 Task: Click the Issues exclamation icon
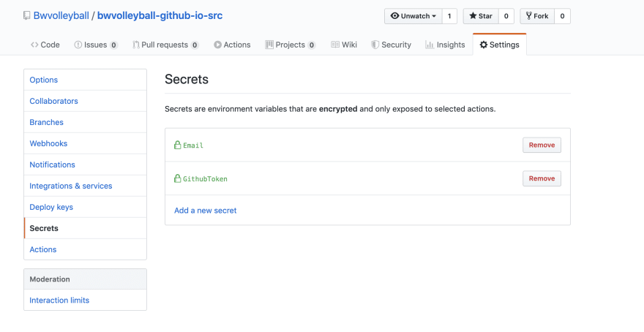pos(78,45)
